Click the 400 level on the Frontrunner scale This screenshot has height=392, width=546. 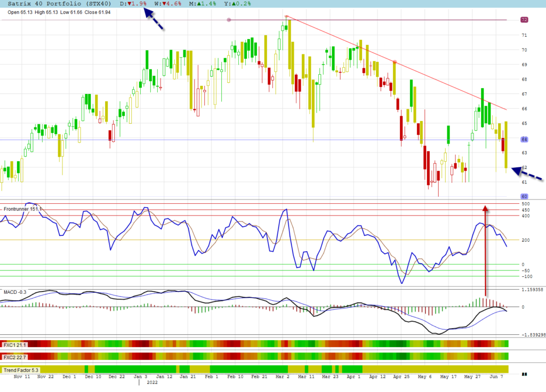tap(525, 216)
